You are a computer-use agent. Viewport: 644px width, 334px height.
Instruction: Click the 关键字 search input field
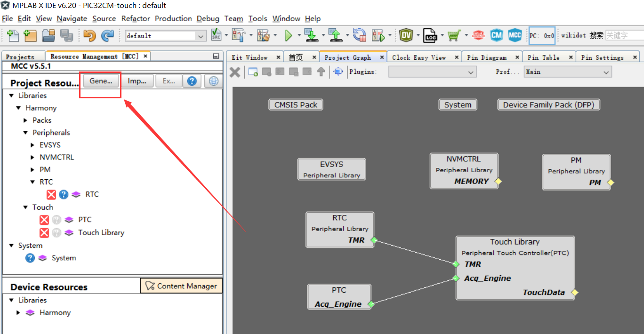click(x=624, y=35)
